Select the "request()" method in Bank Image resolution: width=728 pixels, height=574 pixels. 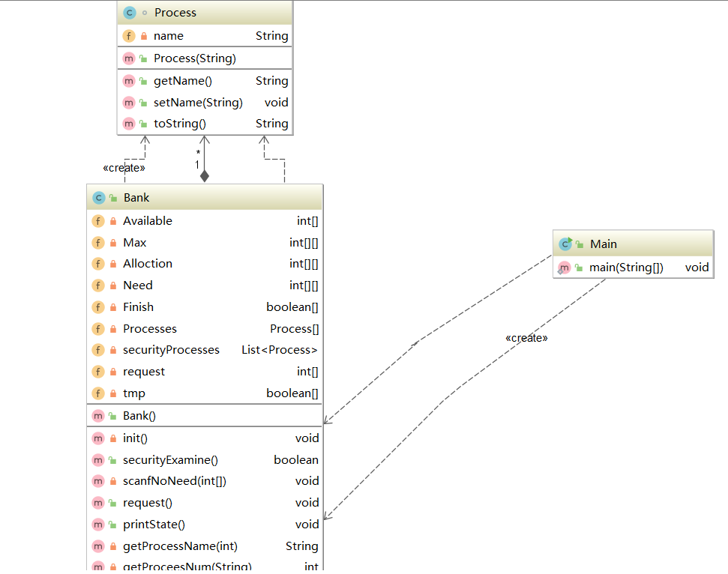coord(145,502)
